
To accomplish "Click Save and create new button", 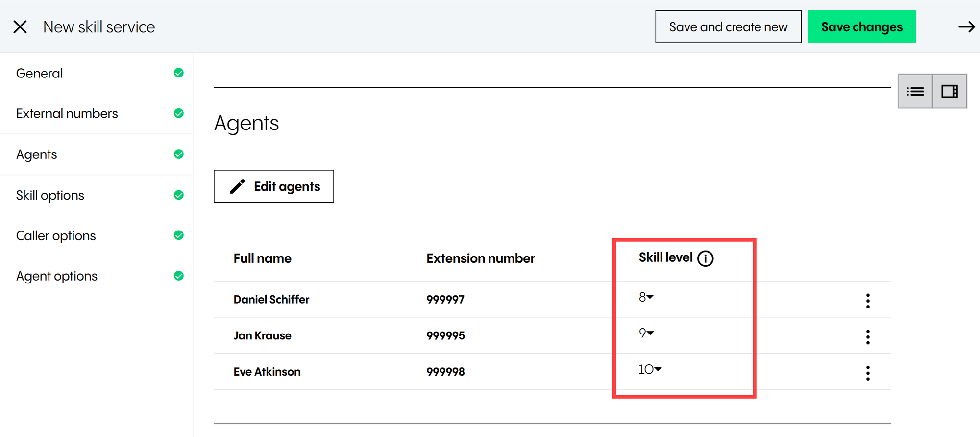I will click(728, 27).
